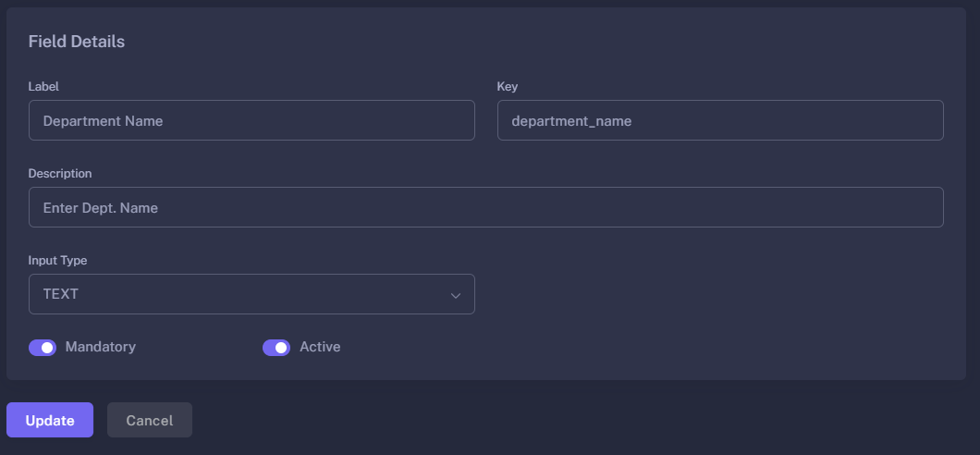This screenshot has width=980, height=455.
Task: Click the Field Details heading
Action: (x=77, y=42)
